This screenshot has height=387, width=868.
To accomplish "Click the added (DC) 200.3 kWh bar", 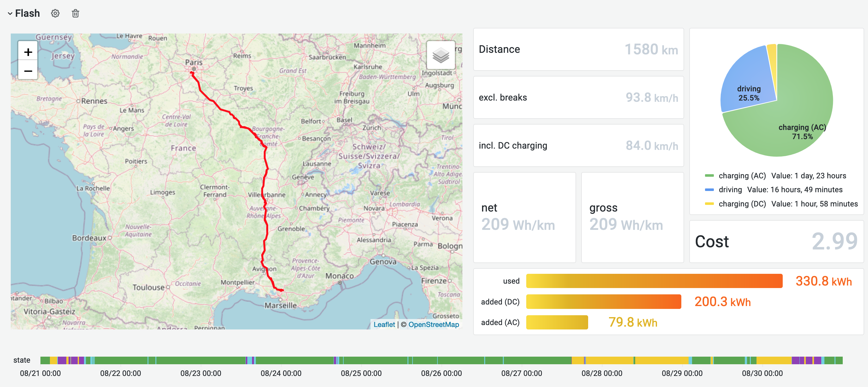I will 604,301.
